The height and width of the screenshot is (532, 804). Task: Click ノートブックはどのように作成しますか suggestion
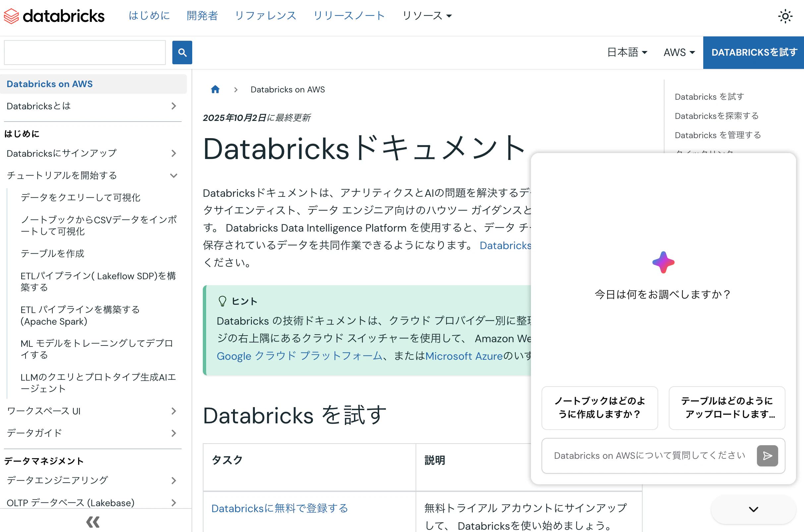coord(600,408)
